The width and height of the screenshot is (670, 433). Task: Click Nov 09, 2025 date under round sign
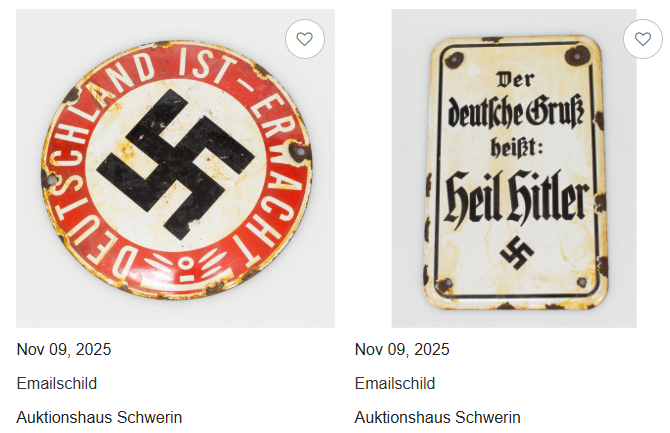pos(64,350)
